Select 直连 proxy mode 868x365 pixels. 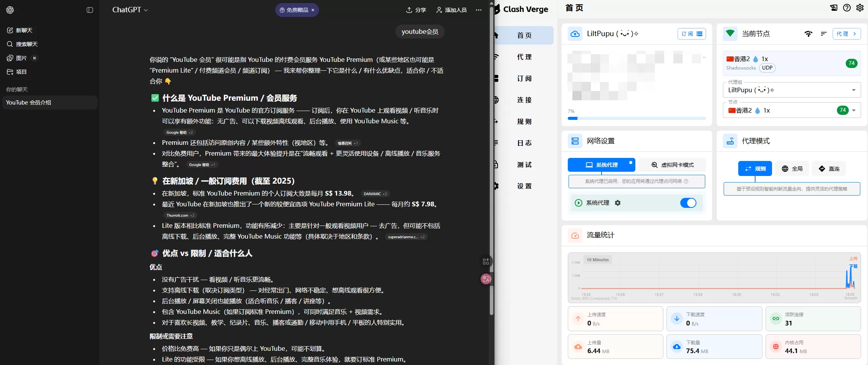(x=829, y=169)
